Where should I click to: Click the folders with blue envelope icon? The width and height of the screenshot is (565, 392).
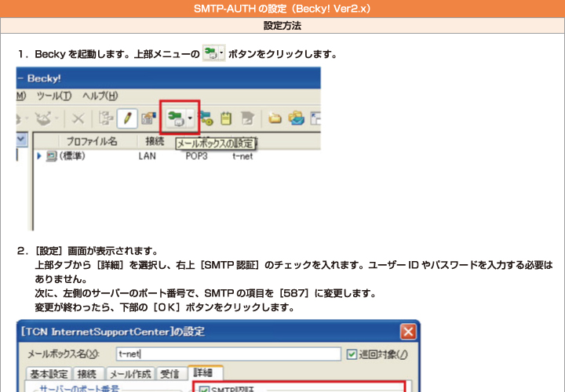296,118
